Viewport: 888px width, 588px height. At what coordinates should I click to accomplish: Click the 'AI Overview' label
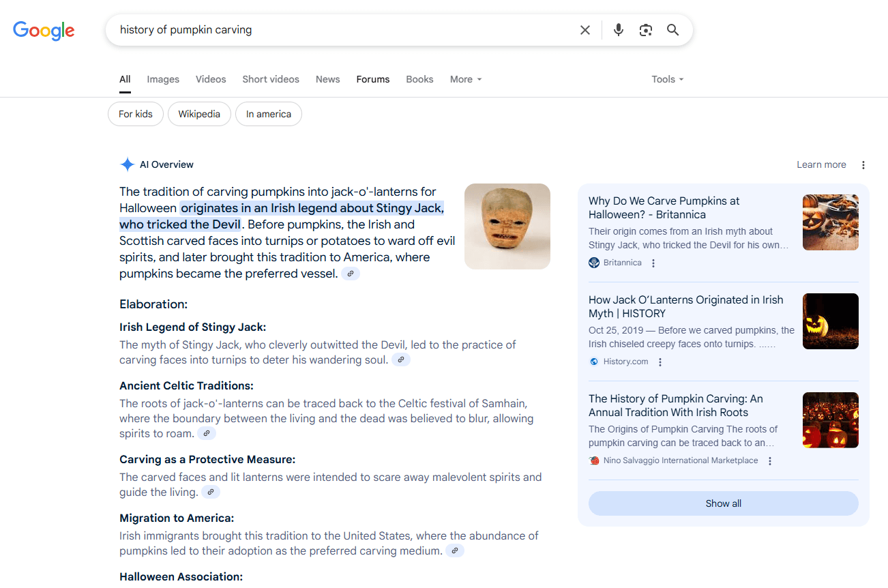(166, 164)
